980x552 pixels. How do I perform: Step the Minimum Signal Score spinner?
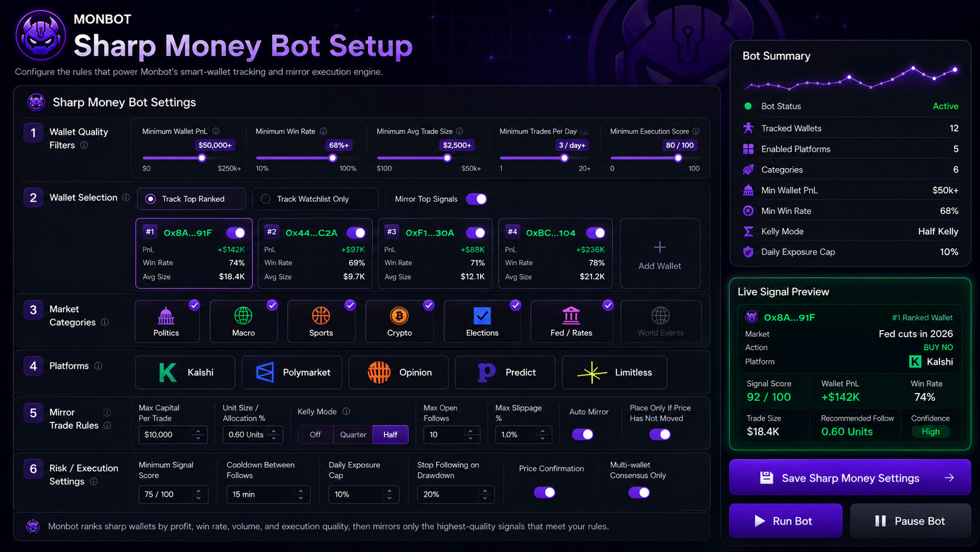coord(199,495)
